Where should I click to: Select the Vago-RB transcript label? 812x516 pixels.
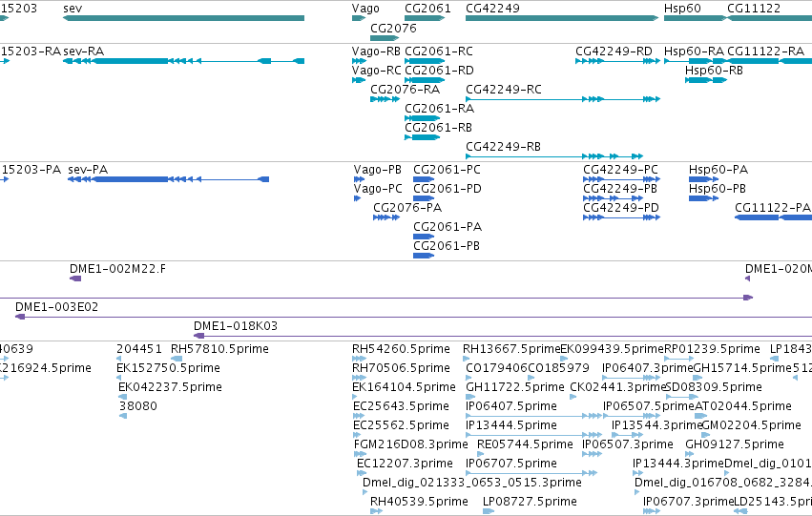376,52
